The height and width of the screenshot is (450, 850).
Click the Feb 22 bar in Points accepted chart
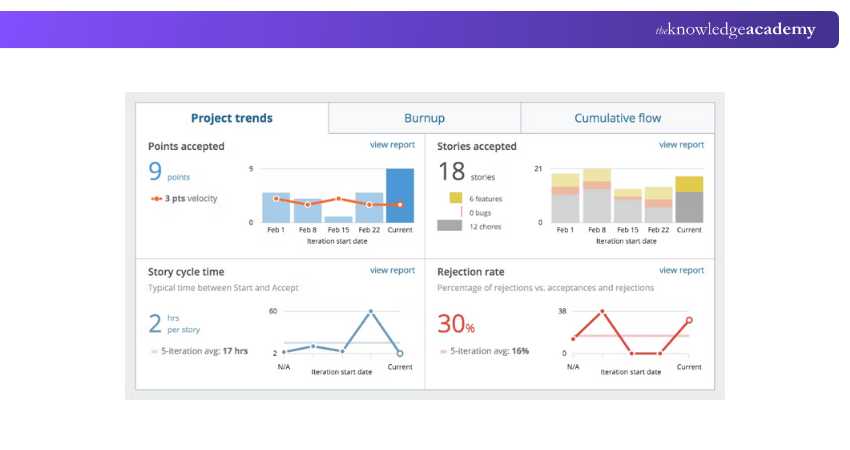(369, 208)
